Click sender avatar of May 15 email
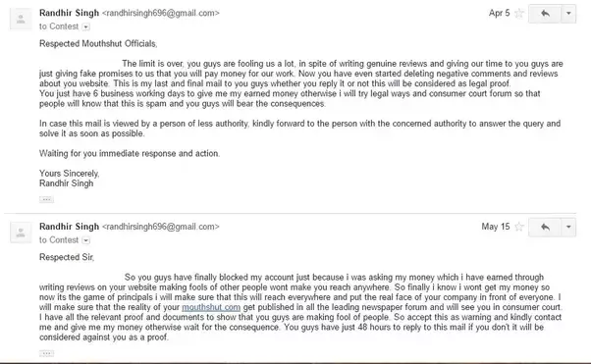This screenshot has height=364, width=591. point(22,233)
